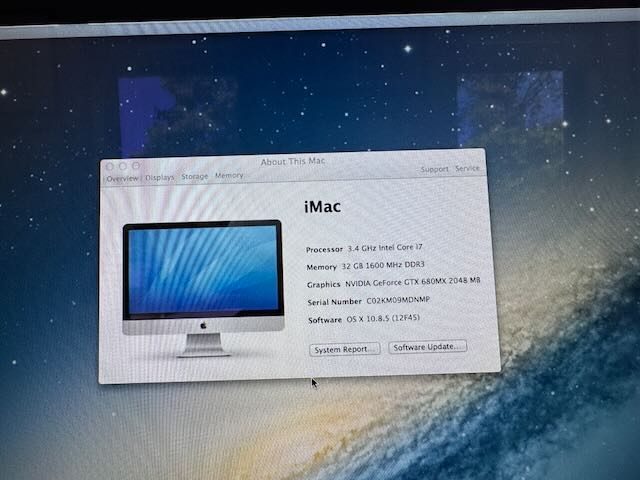This screenshot has height=480, width=640.
Task: Click the Graphics label
Action: [x=323, y=284]
